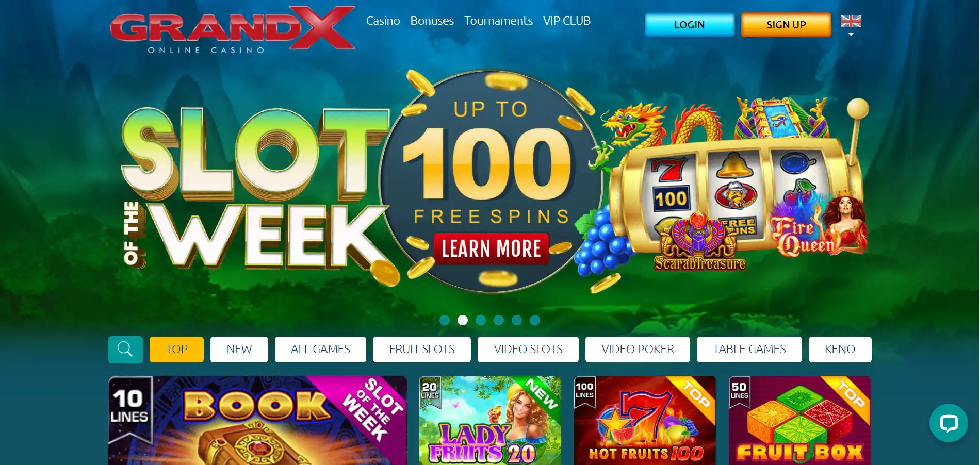This screenshot has height=465, width=980.
Task: Click the Scarab Treasure game logo
Action: [x=699, y=243]
